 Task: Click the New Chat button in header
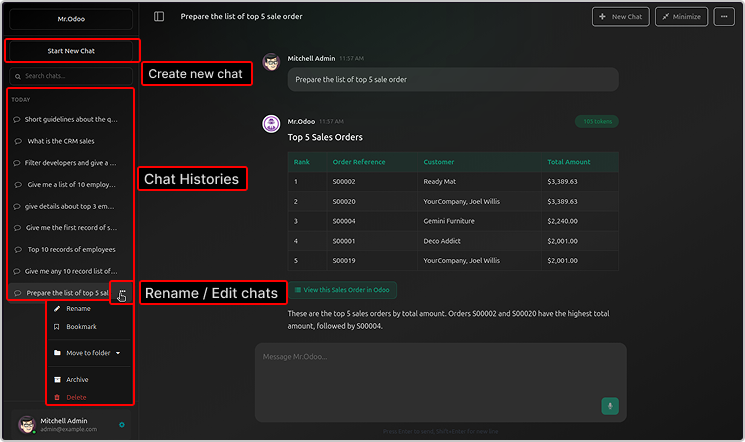click(x=620, y=17)
